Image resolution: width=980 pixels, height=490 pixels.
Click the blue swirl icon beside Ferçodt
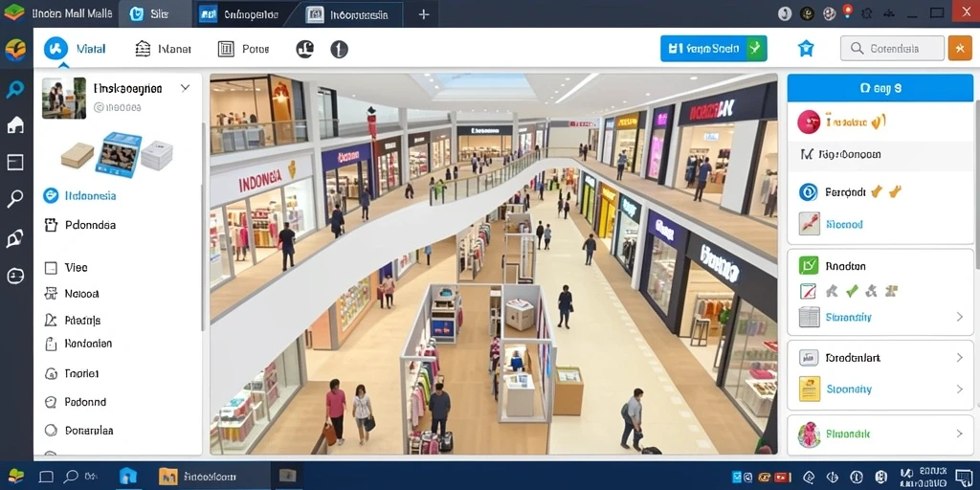(x=808, y=191)
